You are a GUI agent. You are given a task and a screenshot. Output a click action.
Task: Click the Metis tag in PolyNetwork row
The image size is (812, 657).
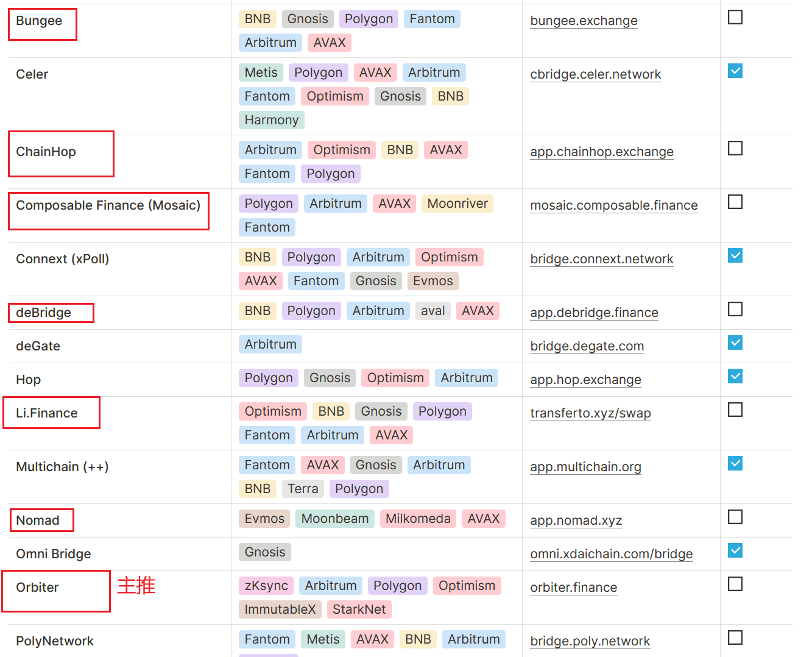click(x=323, y=639)
